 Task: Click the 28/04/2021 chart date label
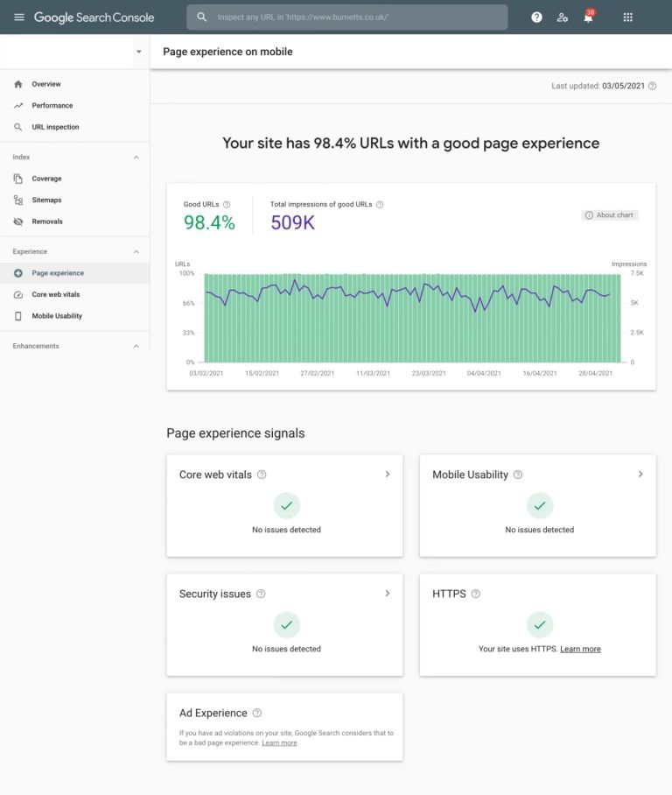pyautogui.click(x=596, y=373)
